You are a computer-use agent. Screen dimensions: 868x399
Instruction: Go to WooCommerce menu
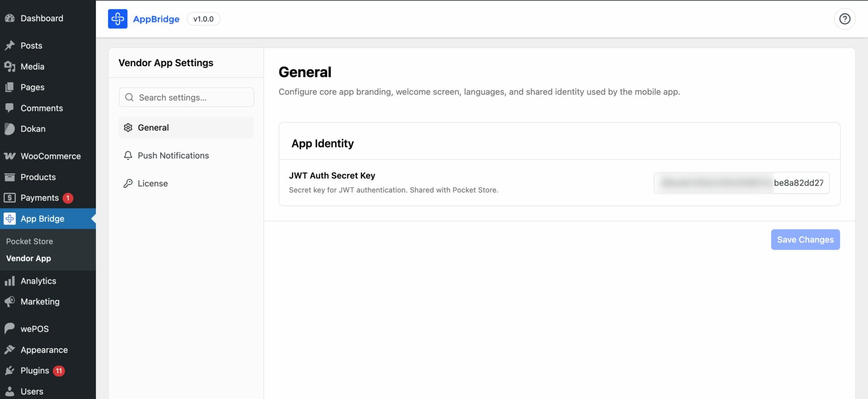click(x=48, y=156)
